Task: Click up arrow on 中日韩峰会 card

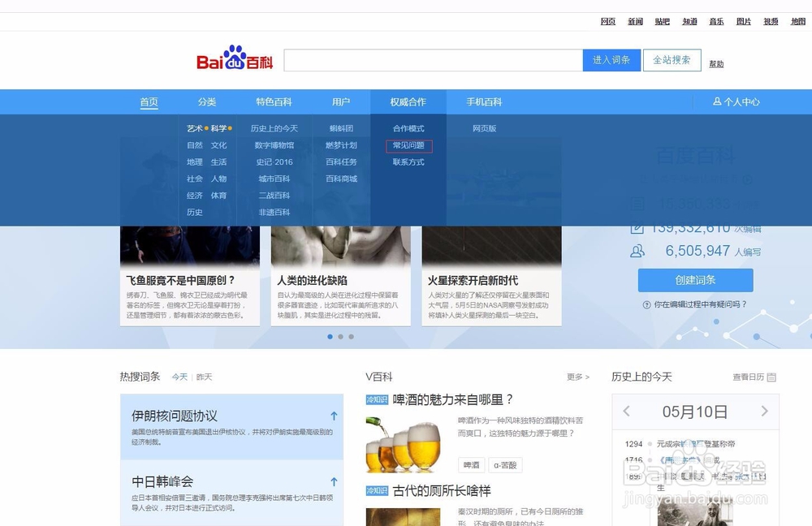Action: point(334,481)
